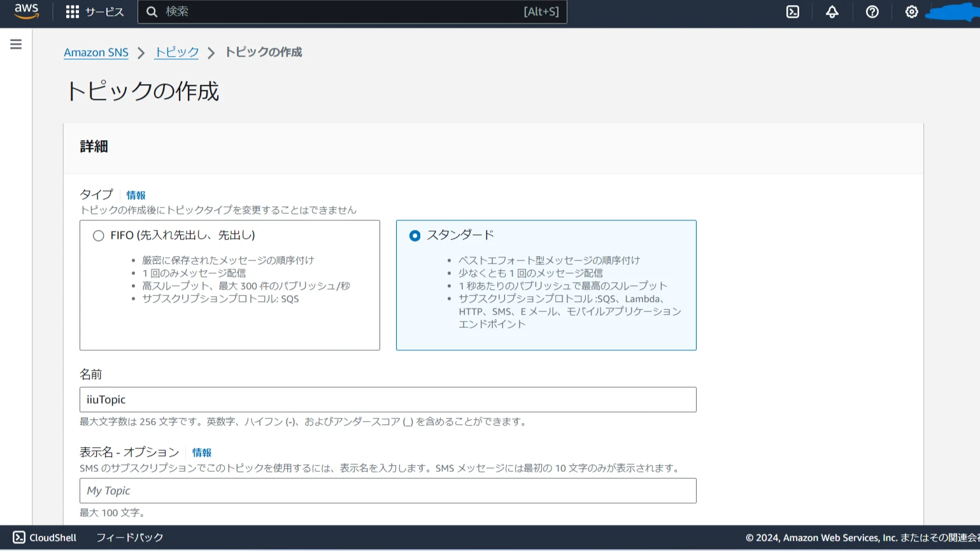
Task: Click the search magnifier icon
Action: (152, 11)
